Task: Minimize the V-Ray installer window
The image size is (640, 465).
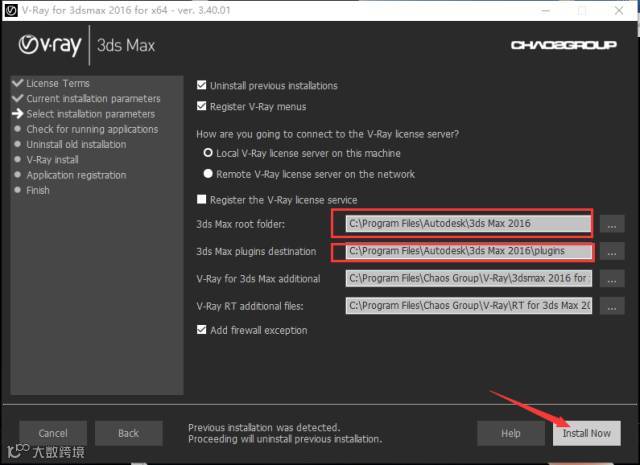Action: 546,10
